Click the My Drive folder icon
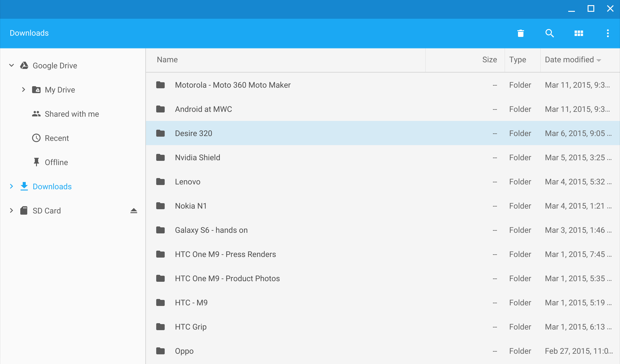The width and height of the screenshot is (620, 364). pyautogui.click(x=36, y=89)
